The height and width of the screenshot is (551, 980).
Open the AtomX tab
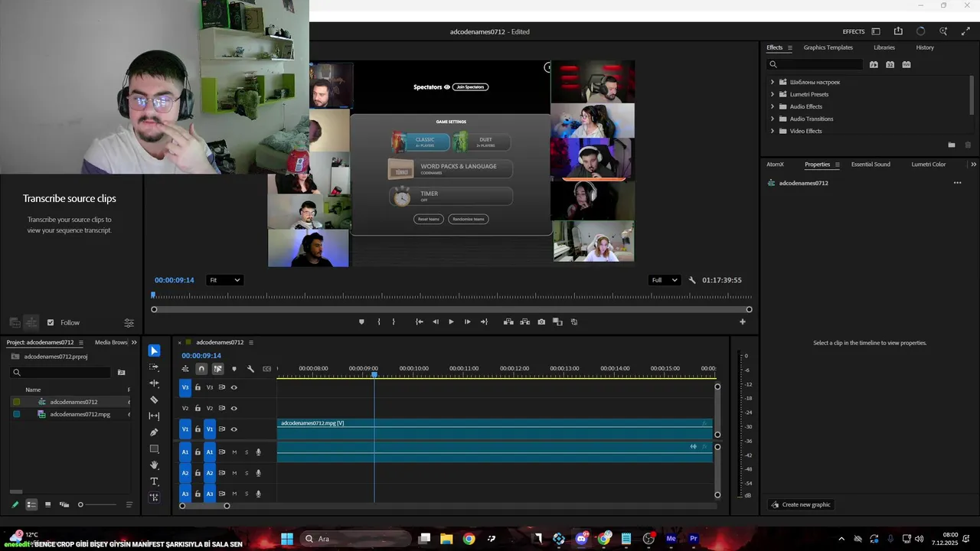[x=775, y=164]
